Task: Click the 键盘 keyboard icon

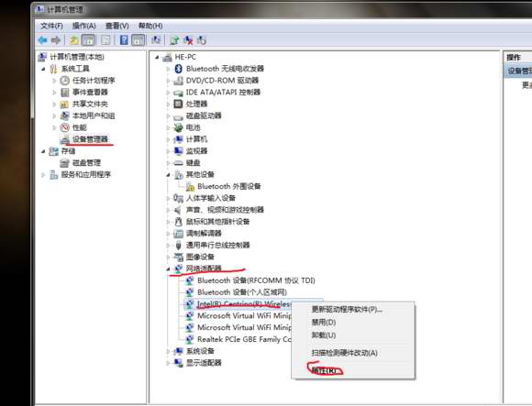Action: click(178, 163)
